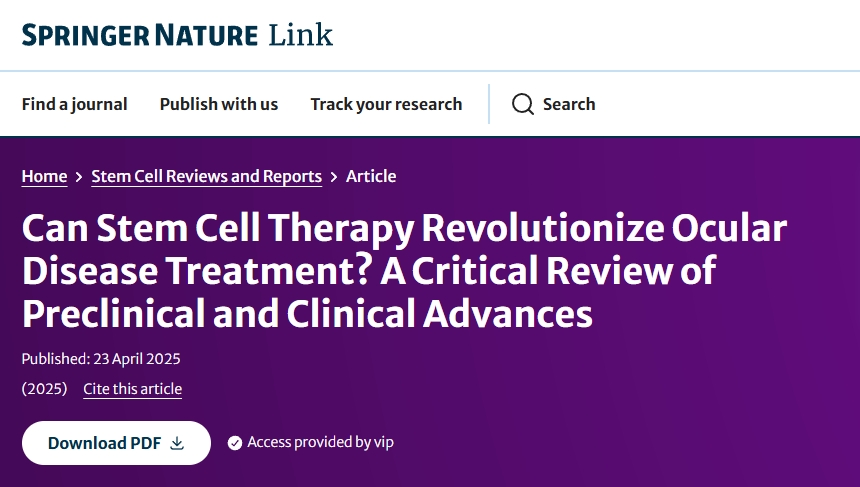The width and height of the screenshot is (860, 487).
Task: Open Find a journal menu
Action: (74, 104)
